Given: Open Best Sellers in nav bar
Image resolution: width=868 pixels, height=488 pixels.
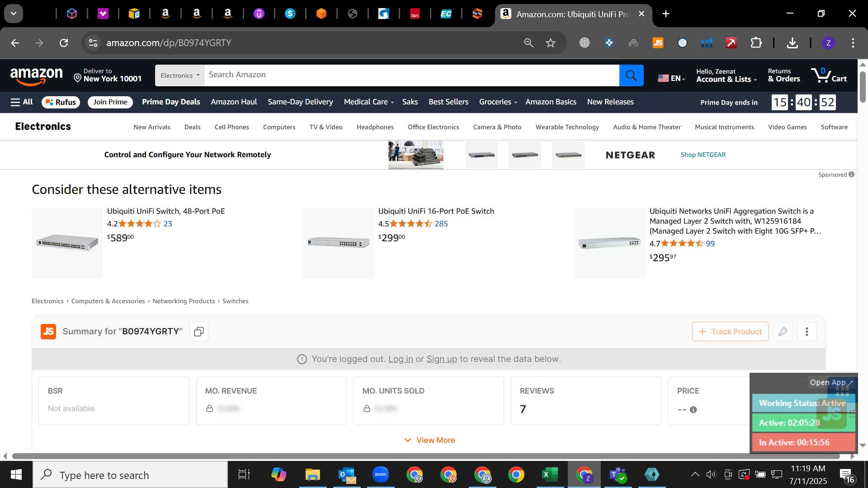Looking at the screenshot, I should click(448, 102).
